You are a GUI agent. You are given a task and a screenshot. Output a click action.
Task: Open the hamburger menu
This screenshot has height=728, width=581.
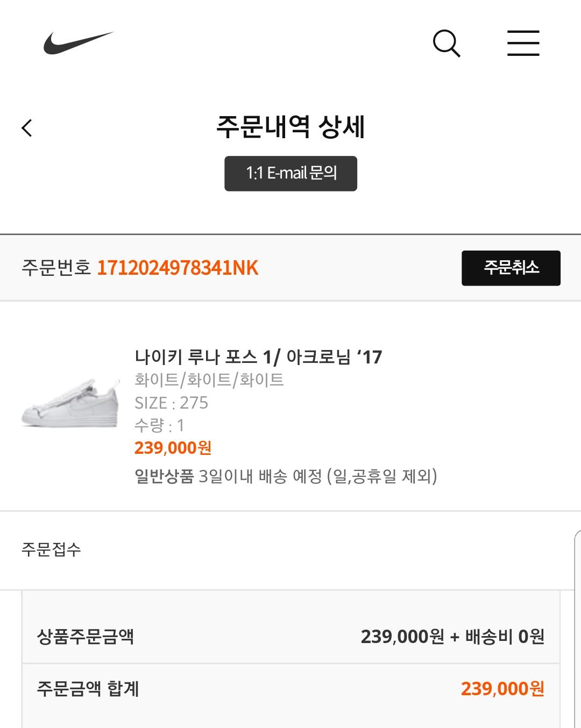pyautogui.click(x=523, y=43)
